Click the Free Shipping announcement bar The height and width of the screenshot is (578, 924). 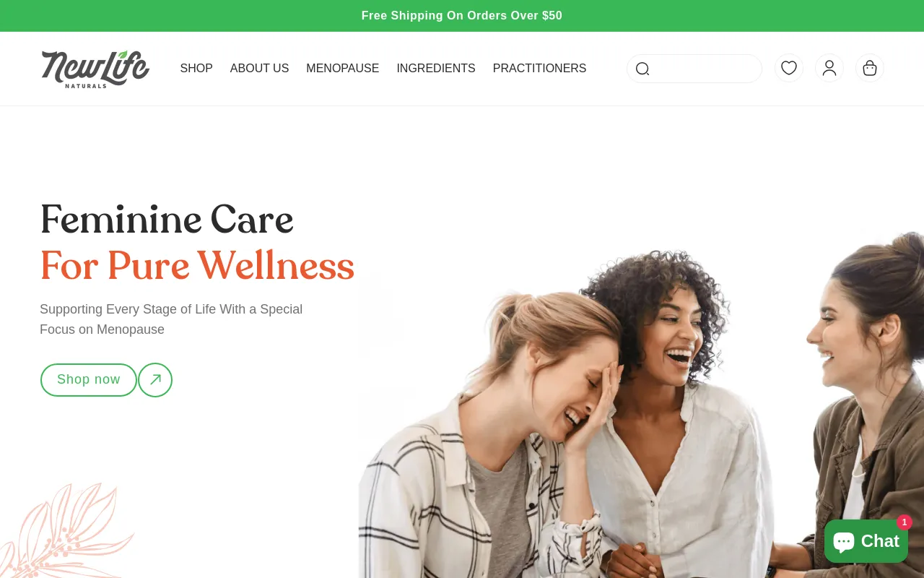462,16
